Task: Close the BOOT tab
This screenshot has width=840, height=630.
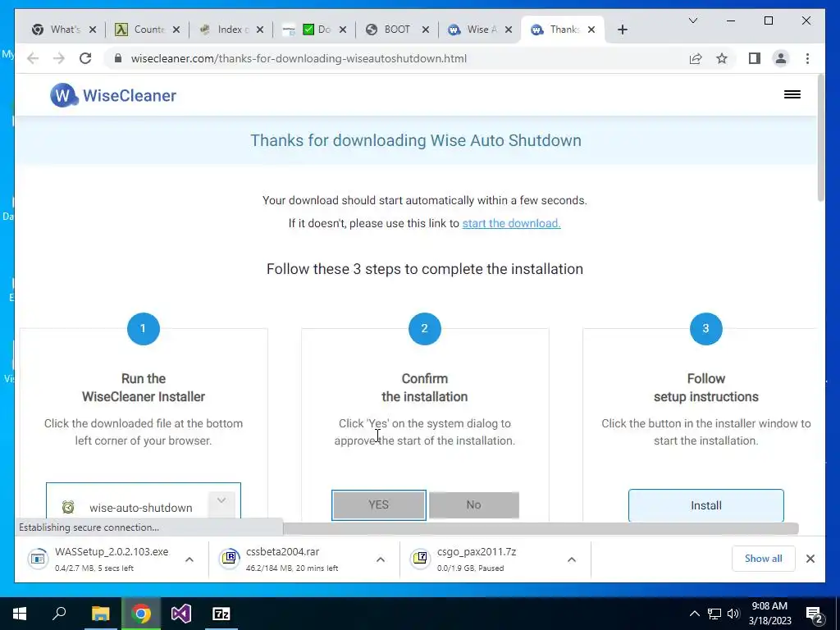Action: click(x=426, y=30)
